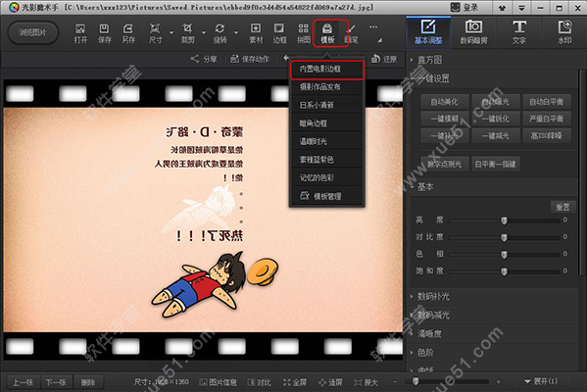Click the 自动白平衡 button
The image size is (587, 392).
(547, 102)
